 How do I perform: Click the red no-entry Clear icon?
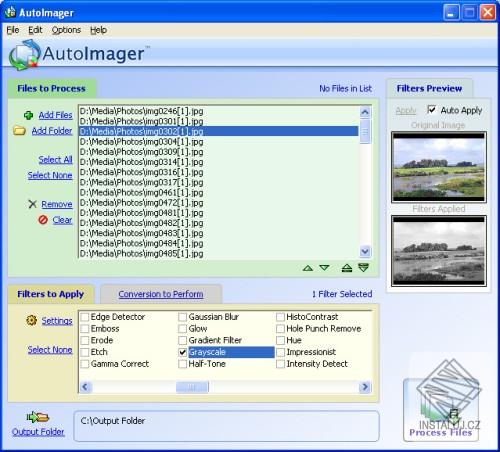tap(43, 220)
